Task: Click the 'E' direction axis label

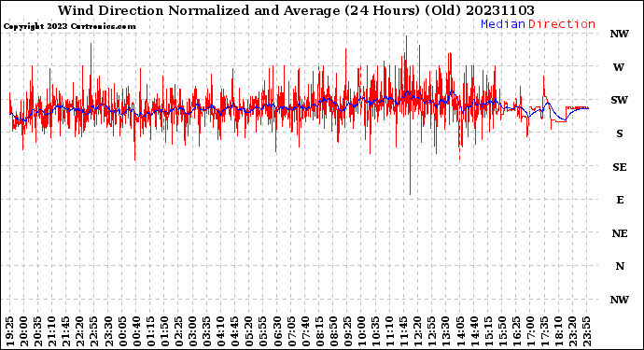Action: (620, 200)
